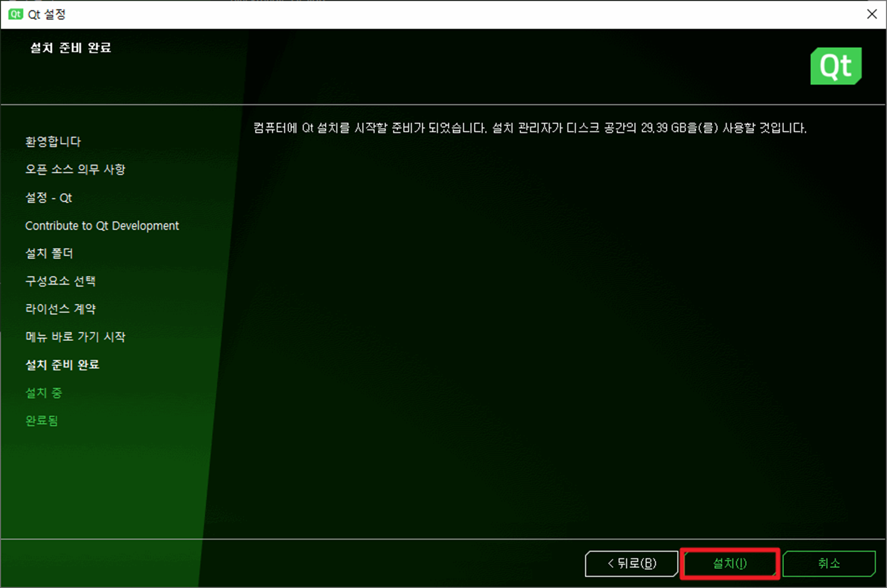The image size is (887, 588).
Task: Click the 29.39 GB disk space message
Action: pos(530,128)
